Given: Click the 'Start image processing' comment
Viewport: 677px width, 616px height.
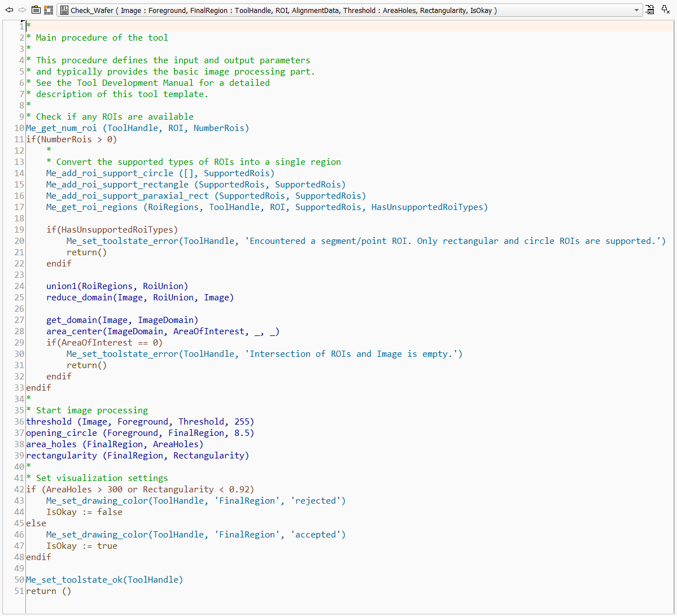Looking at the screenshot, I should [x=91, y=410].
